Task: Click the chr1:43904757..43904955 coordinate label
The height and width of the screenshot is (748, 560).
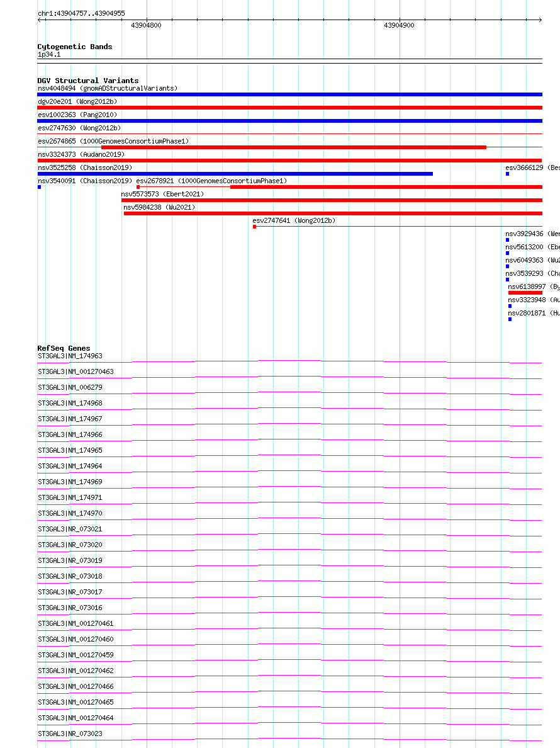Action: click(x=81, y=13)
